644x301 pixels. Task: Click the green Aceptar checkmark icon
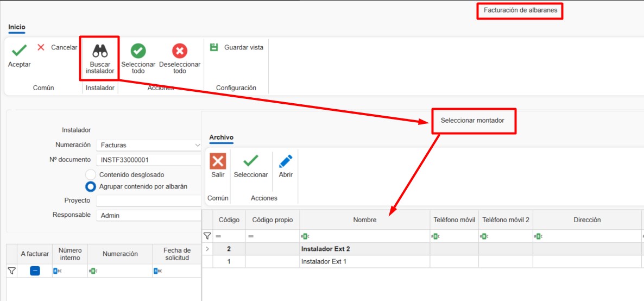click(19, 51)
